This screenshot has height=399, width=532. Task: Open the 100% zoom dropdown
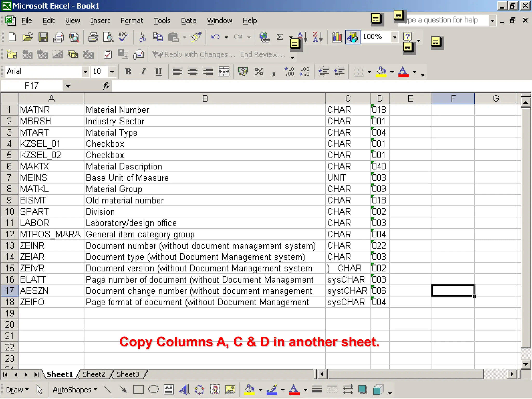point(395,37)
